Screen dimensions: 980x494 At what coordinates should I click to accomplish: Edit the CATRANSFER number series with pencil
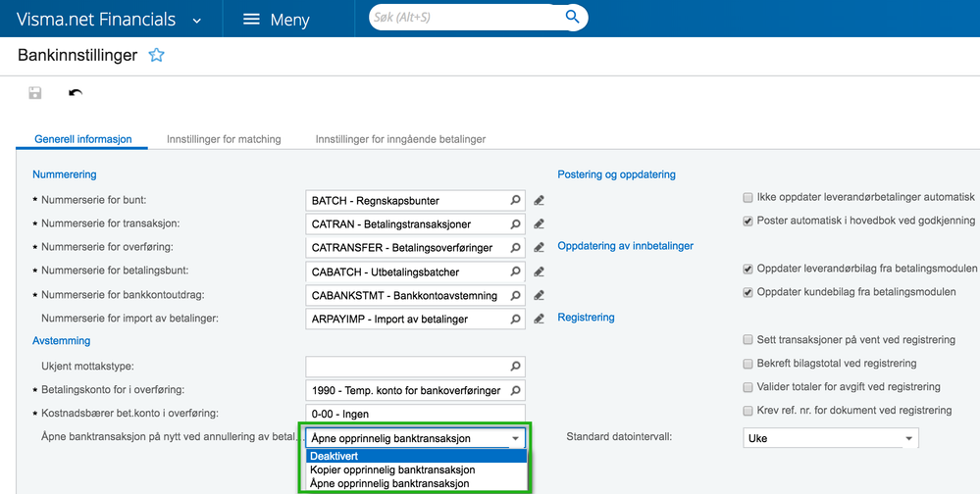pos(539,247)
